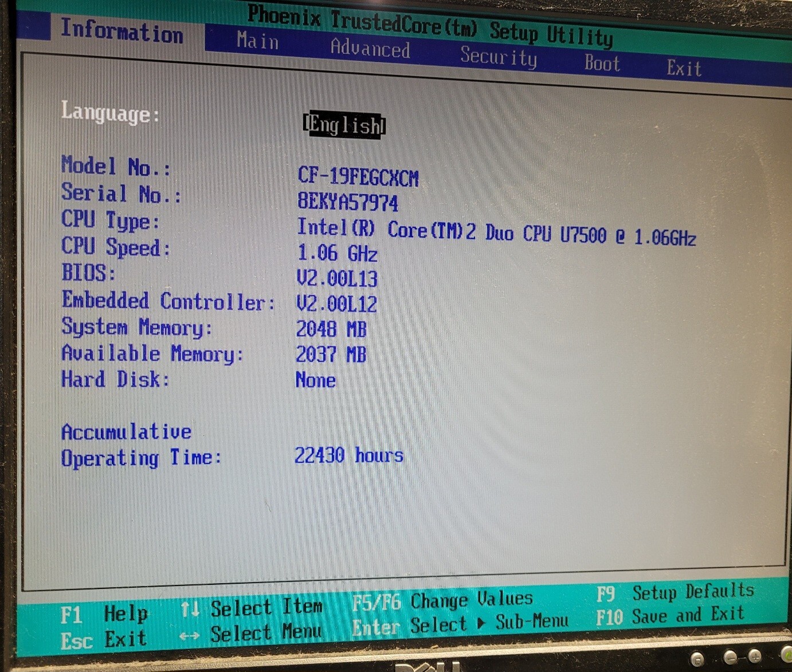This screenshot has width=792, height=672.
Task: Click the System Memory label
Action: [136, 327]
